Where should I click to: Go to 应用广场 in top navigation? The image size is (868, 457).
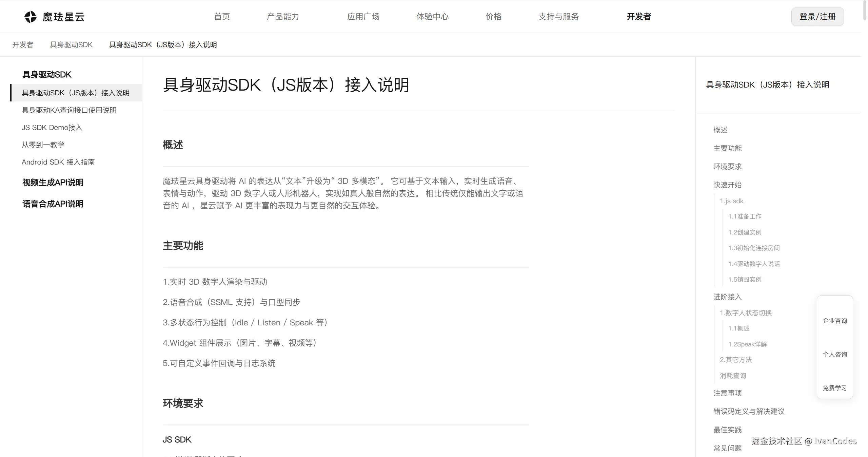coord(363,17)
